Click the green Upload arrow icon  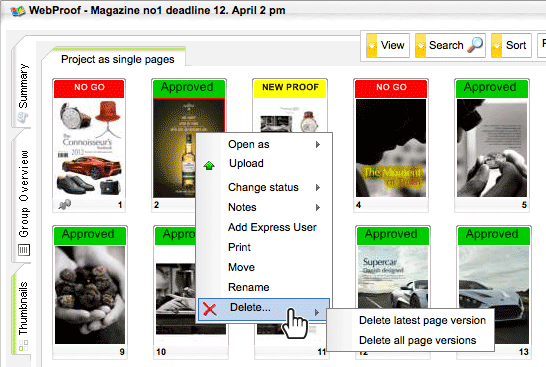(209, 165)
